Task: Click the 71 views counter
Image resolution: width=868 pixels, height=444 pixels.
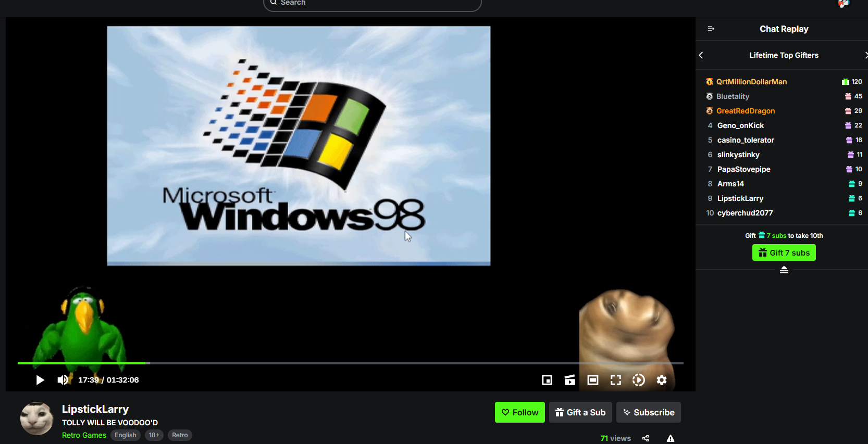Action: coord(615,438)
